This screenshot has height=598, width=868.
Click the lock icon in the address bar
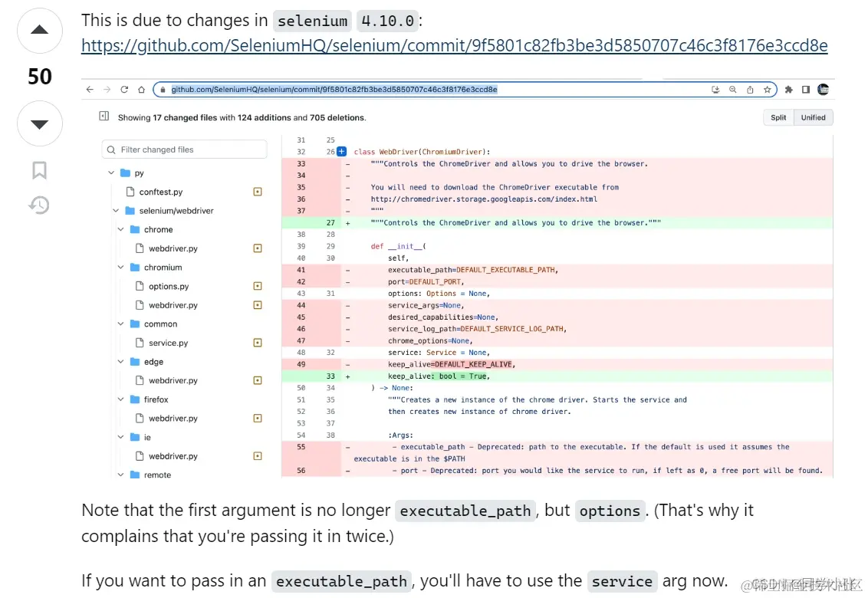point(163,89)
